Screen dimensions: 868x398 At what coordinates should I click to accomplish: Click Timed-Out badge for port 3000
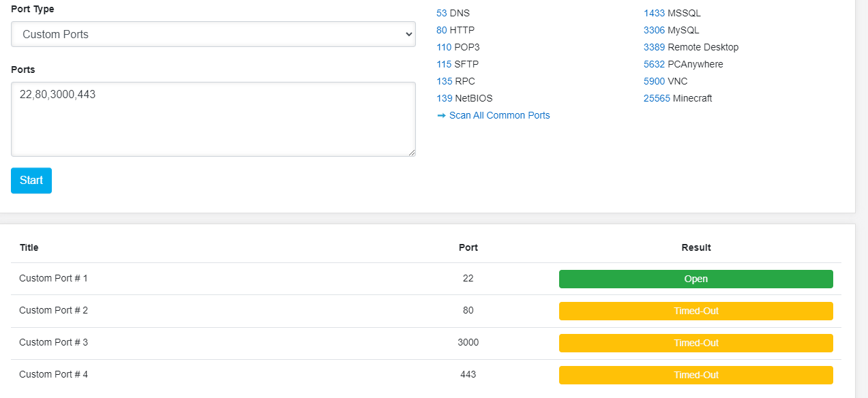pyautogui.click(x=695, y=343)
